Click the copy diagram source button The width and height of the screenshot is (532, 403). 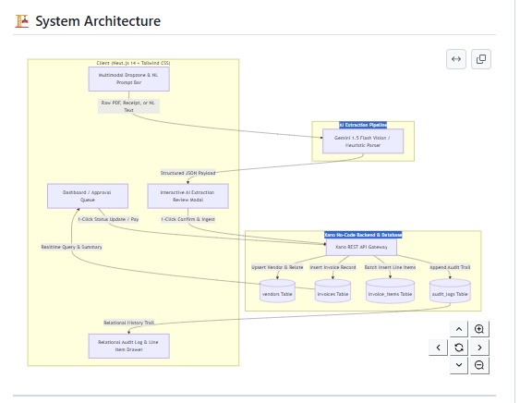coord(481,59)
